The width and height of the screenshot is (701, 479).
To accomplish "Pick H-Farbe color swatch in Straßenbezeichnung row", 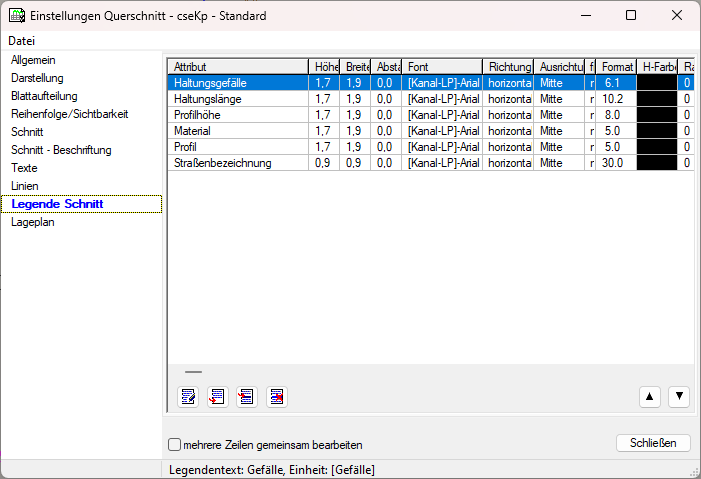I will [656, 162].
